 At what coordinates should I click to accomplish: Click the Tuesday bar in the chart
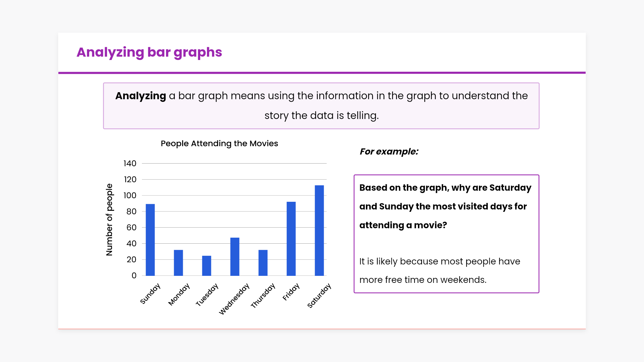207,266
